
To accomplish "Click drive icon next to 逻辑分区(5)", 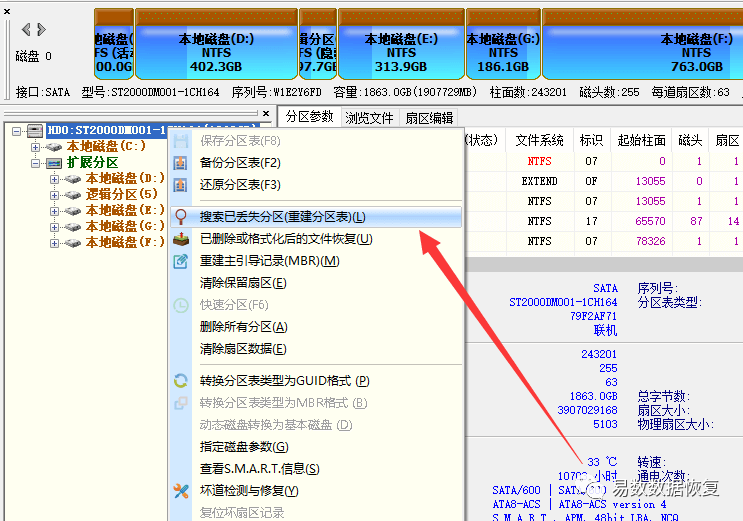I will [72, 195].
